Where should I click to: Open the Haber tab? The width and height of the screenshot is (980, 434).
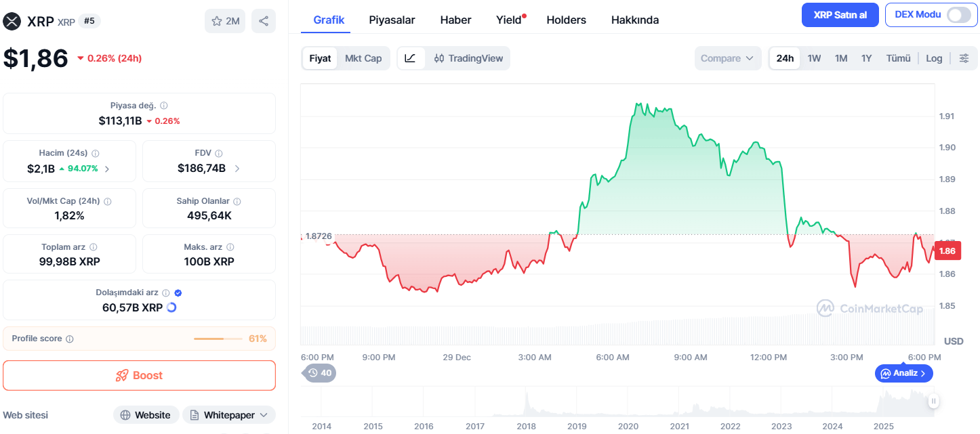(x=455, y=20)
